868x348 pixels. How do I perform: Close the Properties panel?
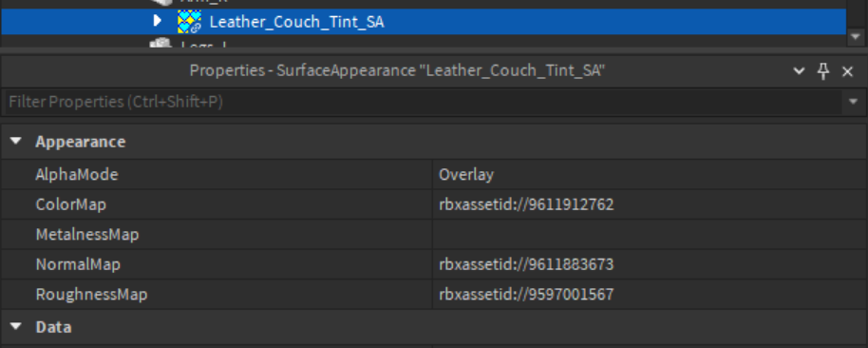point(847,71)
